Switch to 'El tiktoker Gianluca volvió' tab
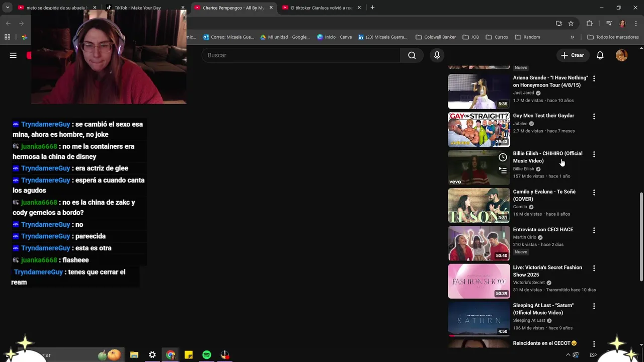644x362 pixels. (321, 8)
